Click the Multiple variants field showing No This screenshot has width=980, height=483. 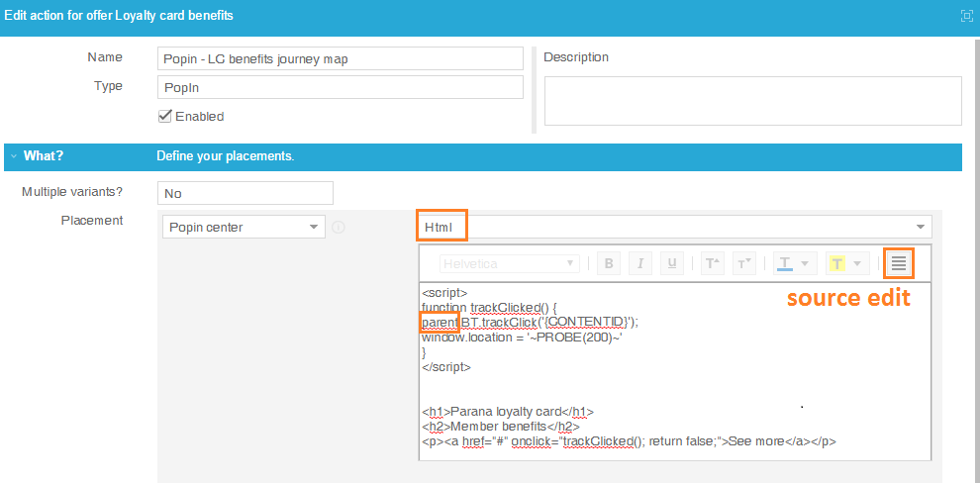[245, 193]
